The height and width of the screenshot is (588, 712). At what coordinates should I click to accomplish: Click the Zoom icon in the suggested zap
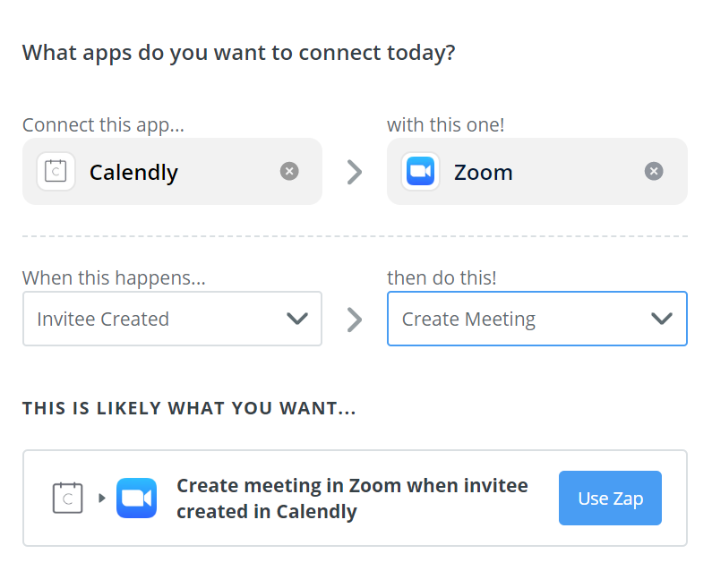point(137,498)
